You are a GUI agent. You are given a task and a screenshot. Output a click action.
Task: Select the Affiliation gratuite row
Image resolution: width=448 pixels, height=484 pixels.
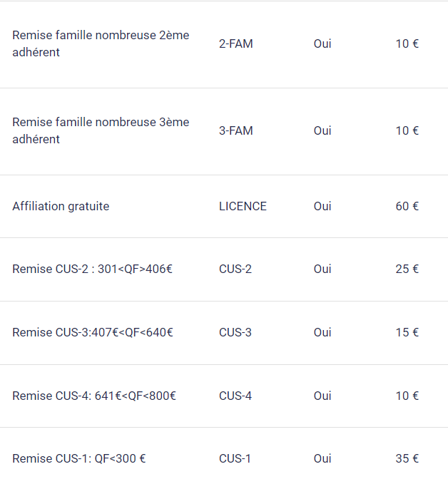224,206
